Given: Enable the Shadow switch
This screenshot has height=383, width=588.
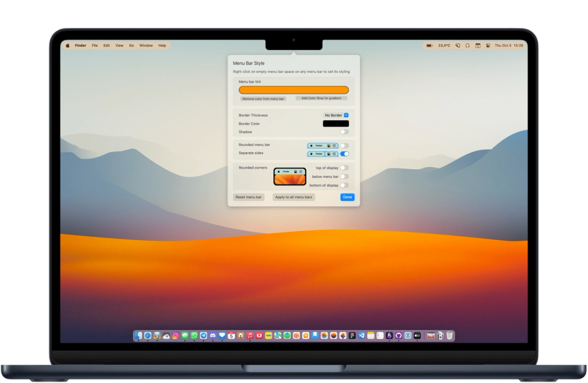Looking at the screenshot, I should pos(344,132).
